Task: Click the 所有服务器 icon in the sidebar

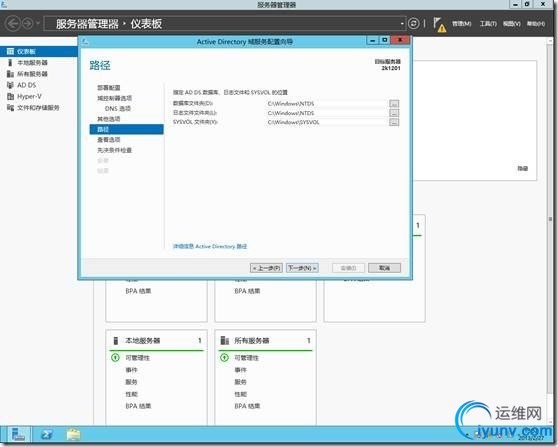Action: 10,74
